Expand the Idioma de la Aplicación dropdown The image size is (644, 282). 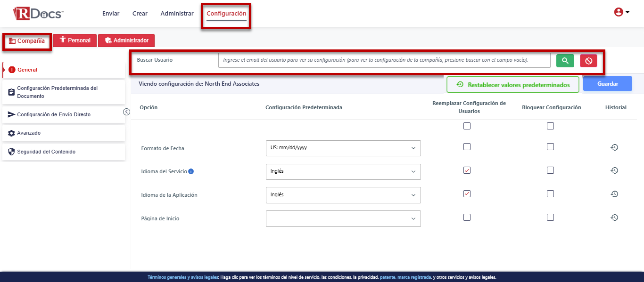tap(343, 195)
